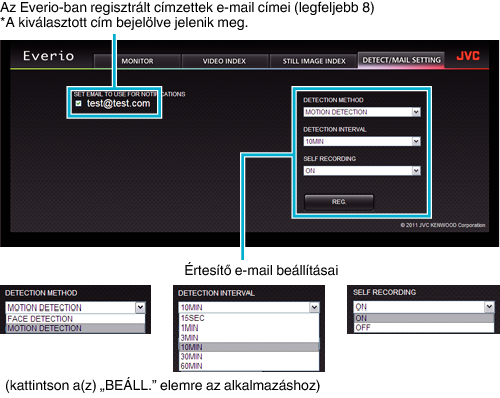The height and width of the screenshot is (398, 500).
Task: Expand the Detection Interval dropdown in settings panel
Action: pos(362,141)
